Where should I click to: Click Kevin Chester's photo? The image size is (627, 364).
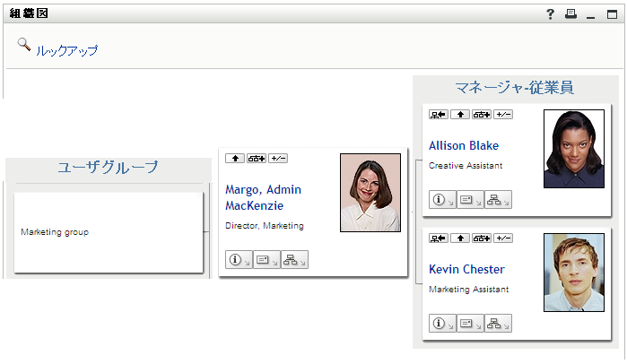coord(574,273)
